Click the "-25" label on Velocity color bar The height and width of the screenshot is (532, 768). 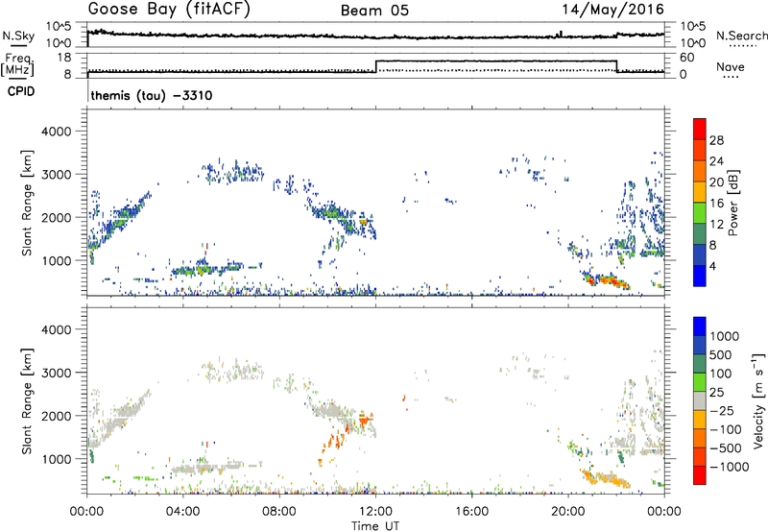722,410
